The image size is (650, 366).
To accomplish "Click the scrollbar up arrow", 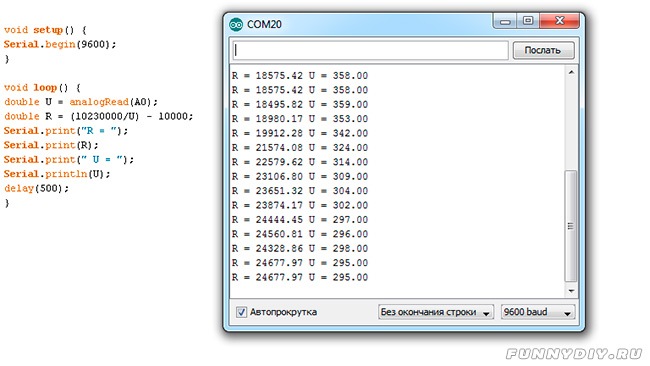I will [571, 72].
